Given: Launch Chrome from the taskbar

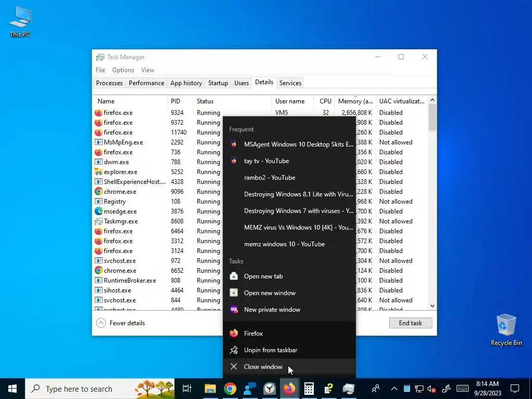Looking at the screenshot, I should point(230,389).
